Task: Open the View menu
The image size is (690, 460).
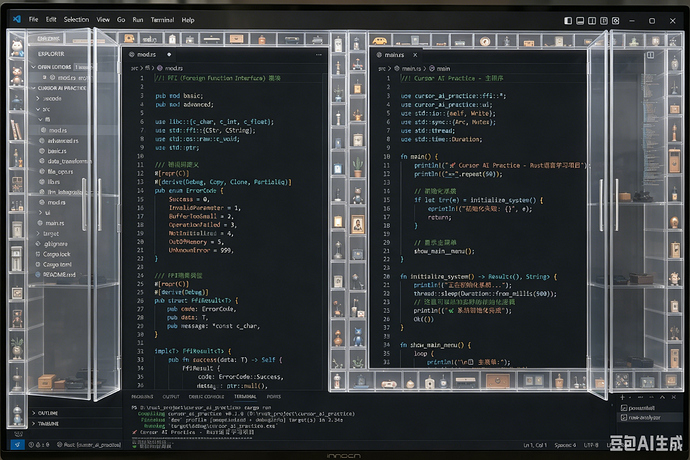Action: coord(103,19)
